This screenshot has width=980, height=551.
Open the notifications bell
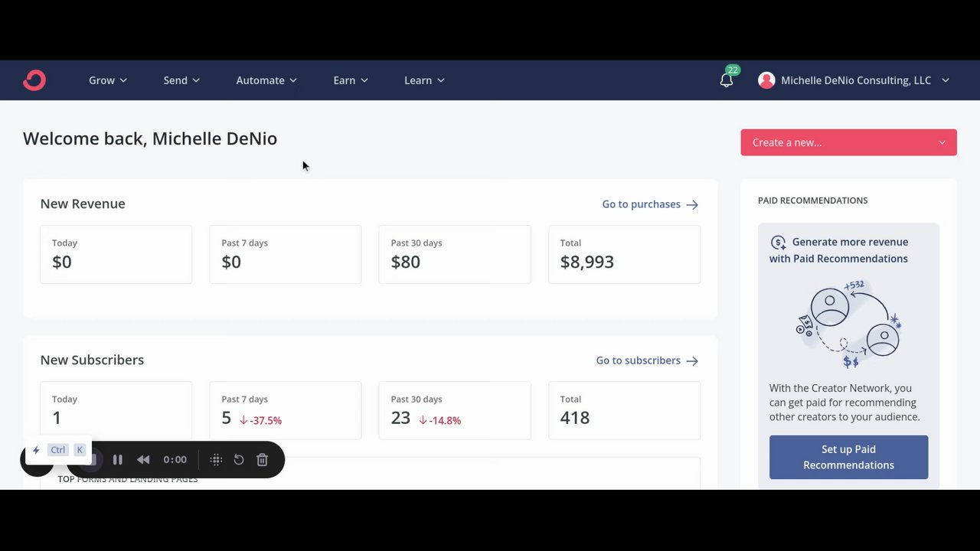[x=727, y=80]
